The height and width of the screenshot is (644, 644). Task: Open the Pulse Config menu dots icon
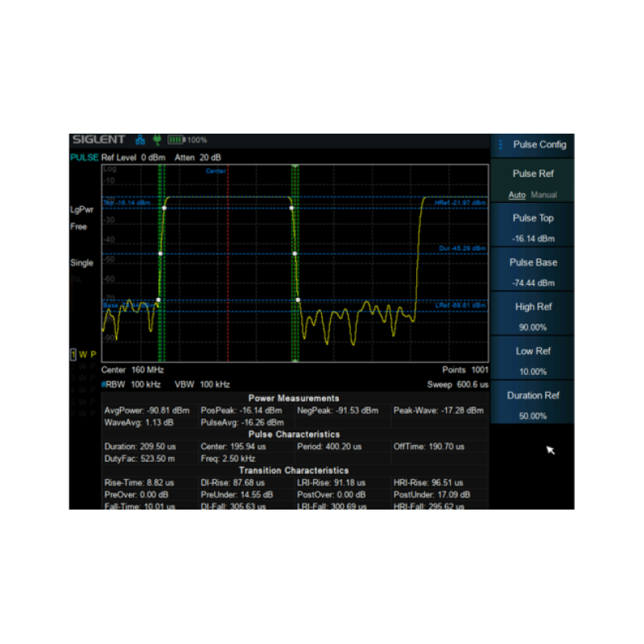click(501, 145)
